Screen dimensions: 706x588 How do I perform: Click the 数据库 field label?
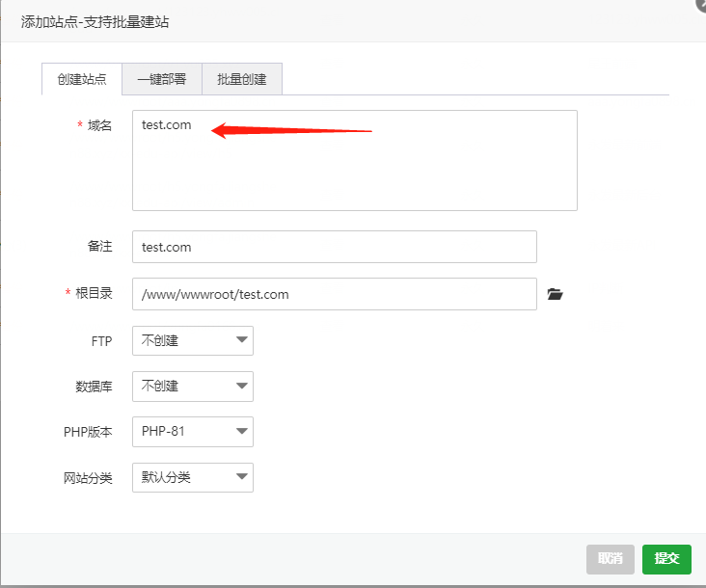click(94, 387)
